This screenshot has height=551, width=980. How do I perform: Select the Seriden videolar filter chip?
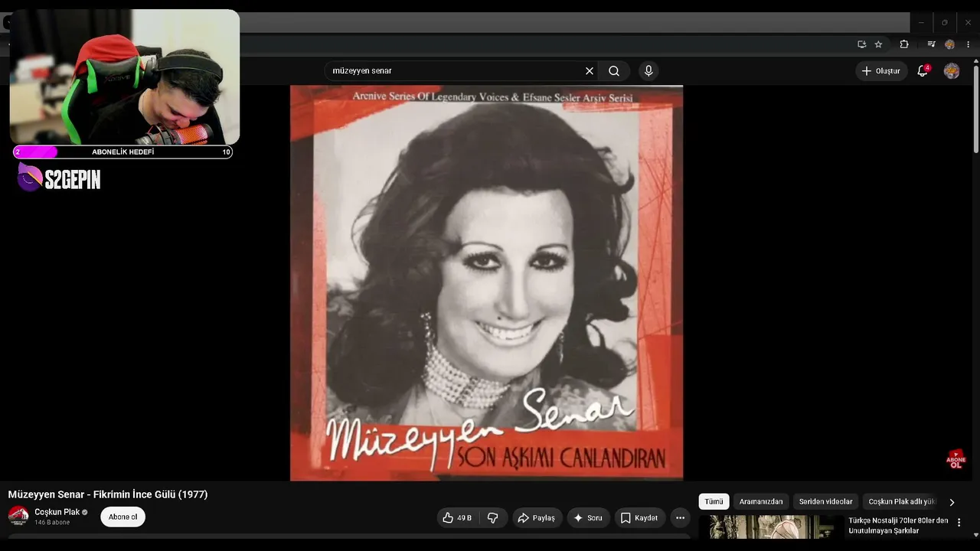pyautogui.click(x=825, y=501)
